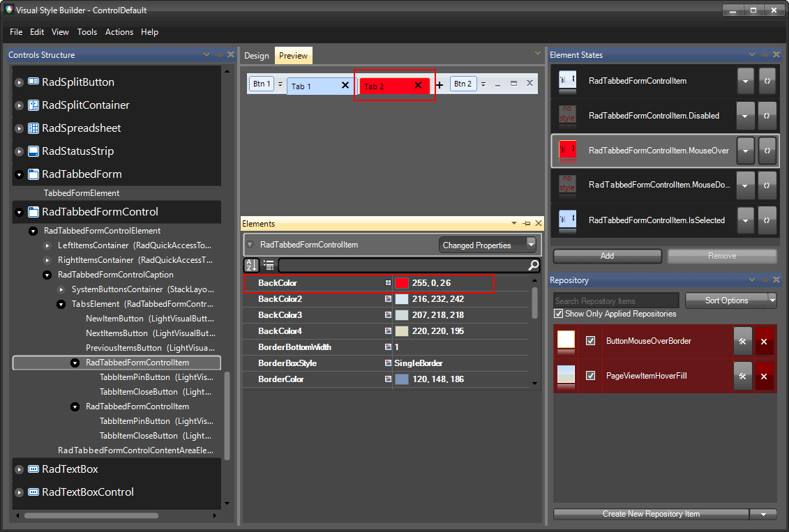Expand the RadSplitButton node

(19, 82)
